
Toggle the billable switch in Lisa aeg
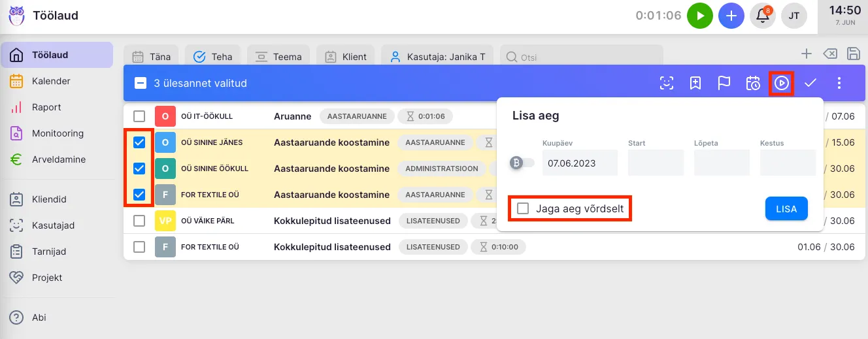pos(522,163)
